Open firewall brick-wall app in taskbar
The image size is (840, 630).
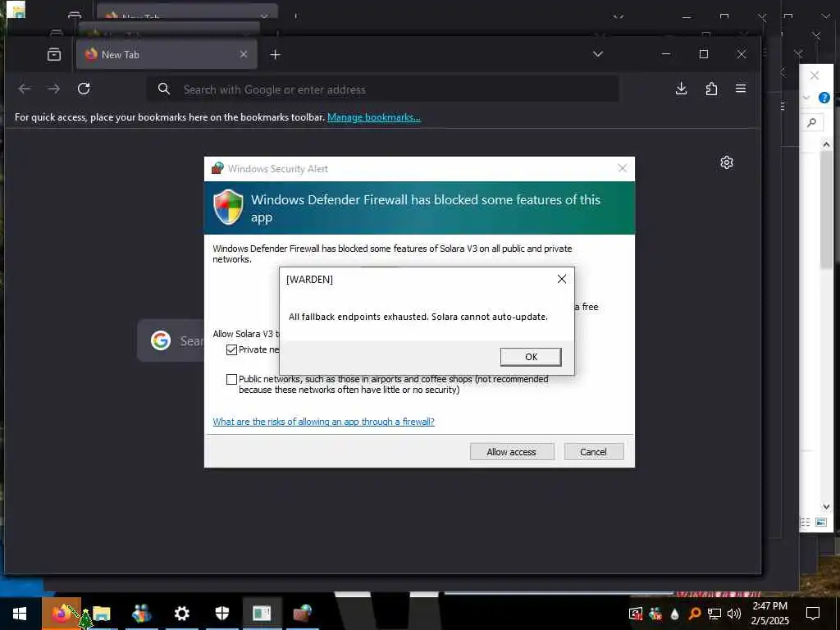coord(302,613)
